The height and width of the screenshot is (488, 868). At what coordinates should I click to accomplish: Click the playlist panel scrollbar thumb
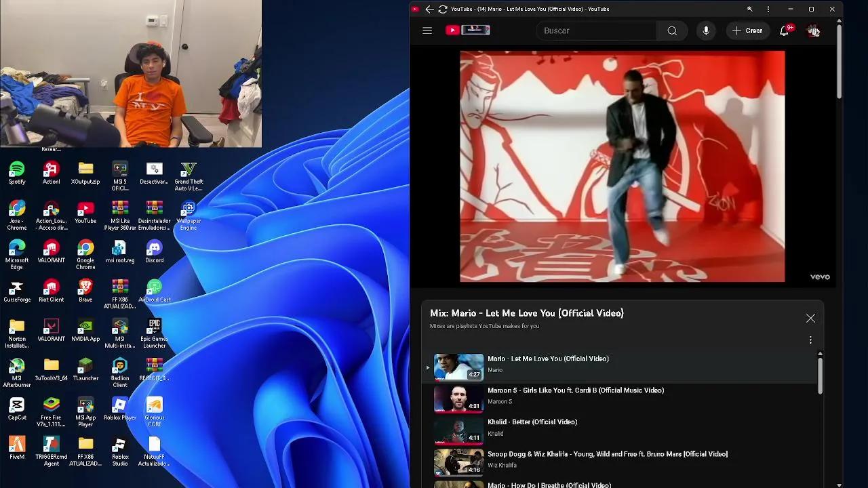pyautogui.click(x=820, y=375)
